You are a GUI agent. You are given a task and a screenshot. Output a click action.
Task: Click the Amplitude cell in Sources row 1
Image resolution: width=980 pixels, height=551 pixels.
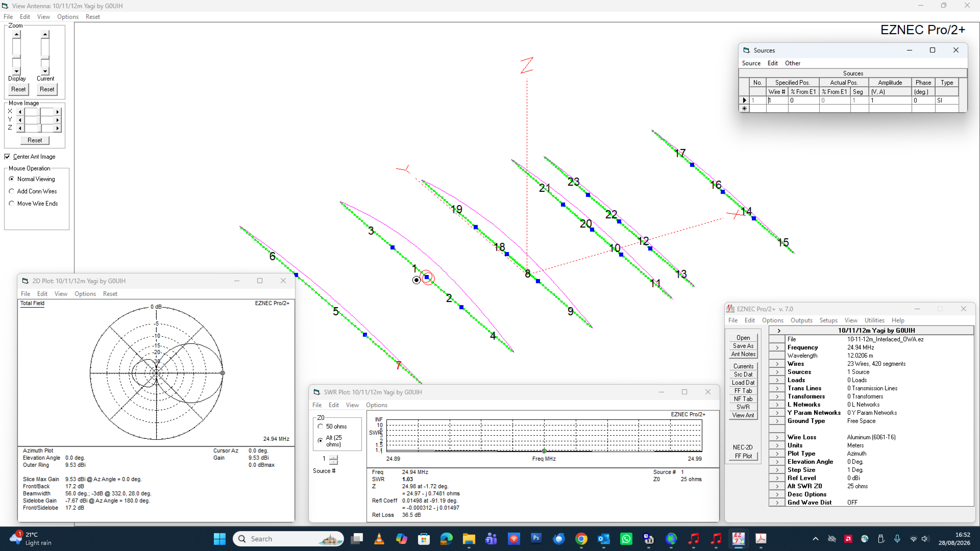pos(890,100)
